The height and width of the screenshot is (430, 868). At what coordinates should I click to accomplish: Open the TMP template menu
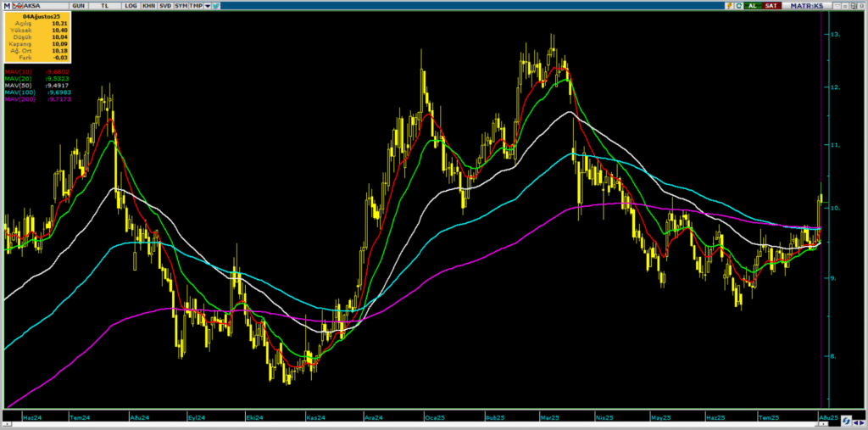pyautogui.click(x=195, y=5)
